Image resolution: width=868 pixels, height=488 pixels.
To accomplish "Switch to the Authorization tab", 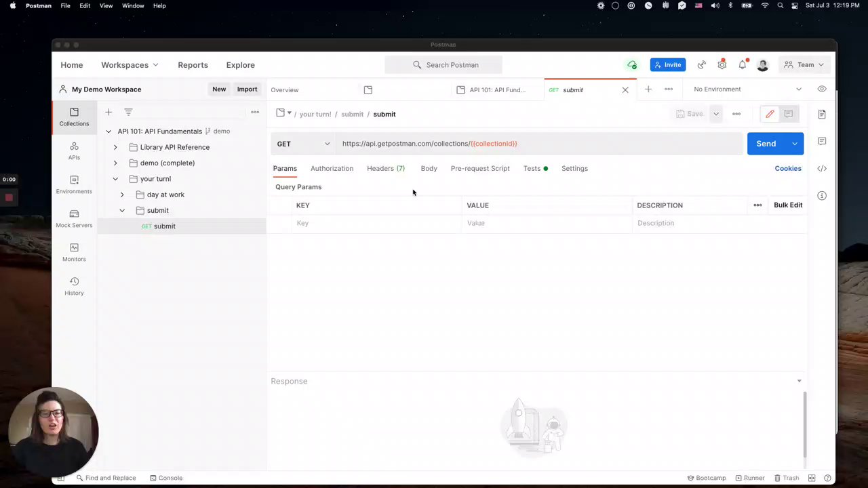I will (332, 168).
